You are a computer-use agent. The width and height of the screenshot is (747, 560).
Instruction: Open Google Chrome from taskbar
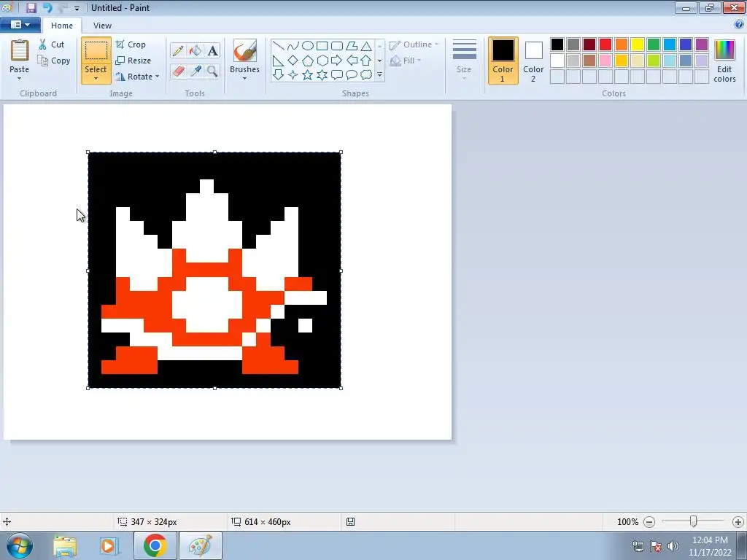tap(155, 545)
